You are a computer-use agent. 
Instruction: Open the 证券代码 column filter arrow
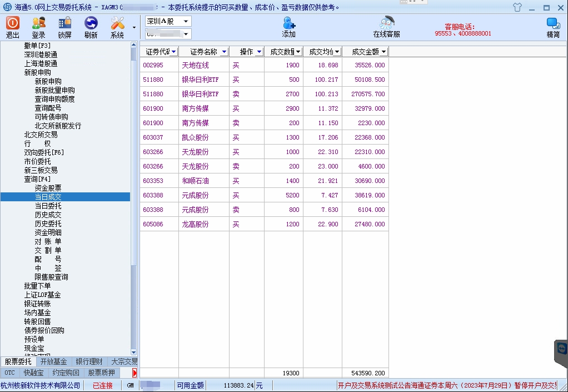tap(174, 52)
